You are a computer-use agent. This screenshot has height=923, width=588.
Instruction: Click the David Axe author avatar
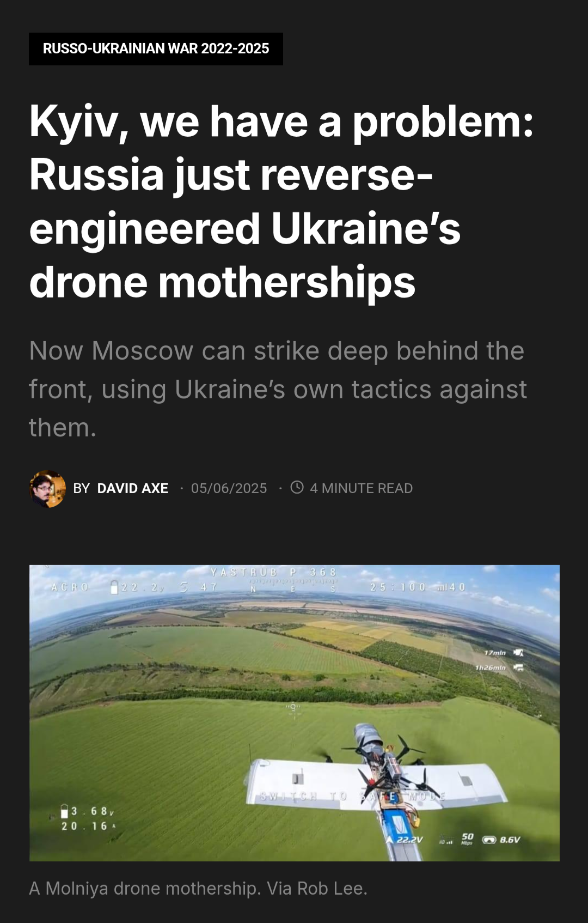[47, 489]
